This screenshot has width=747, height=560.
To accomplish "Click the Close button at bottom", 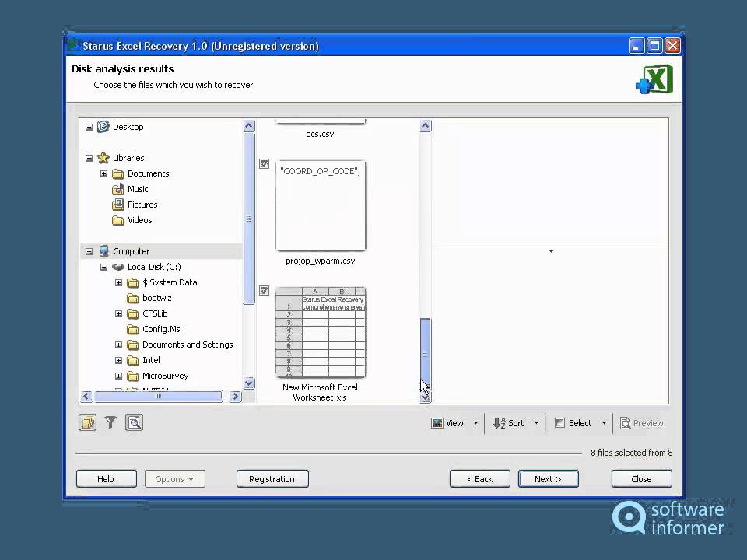I will [x=642, y=479].
